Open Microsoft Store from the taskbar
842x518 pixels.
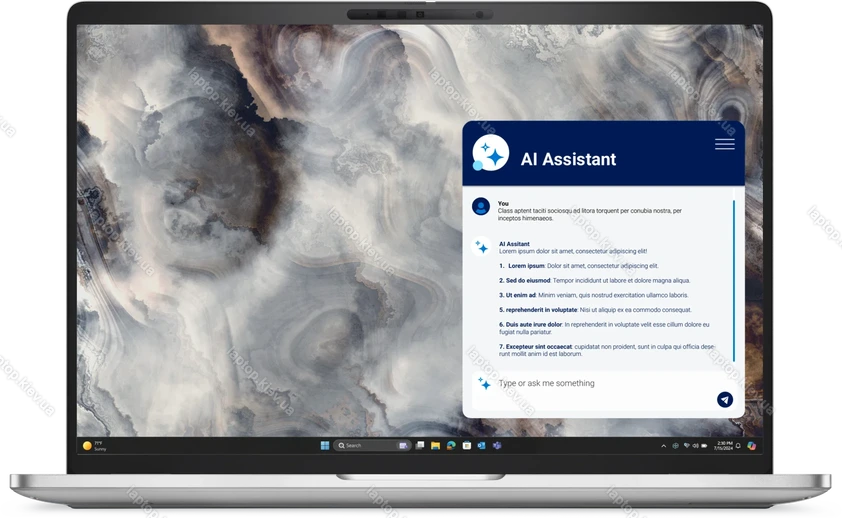click(466, 445)
